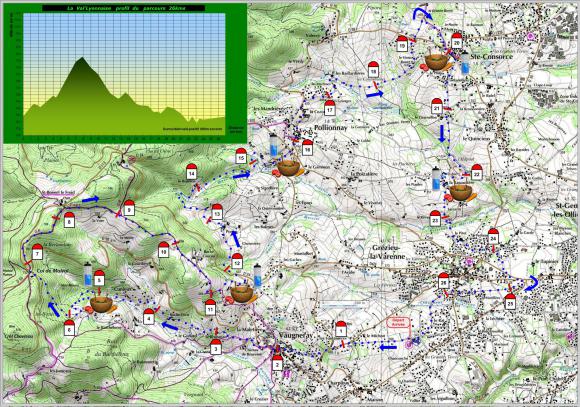Click the kilometer 13 marker

point(217,211)
